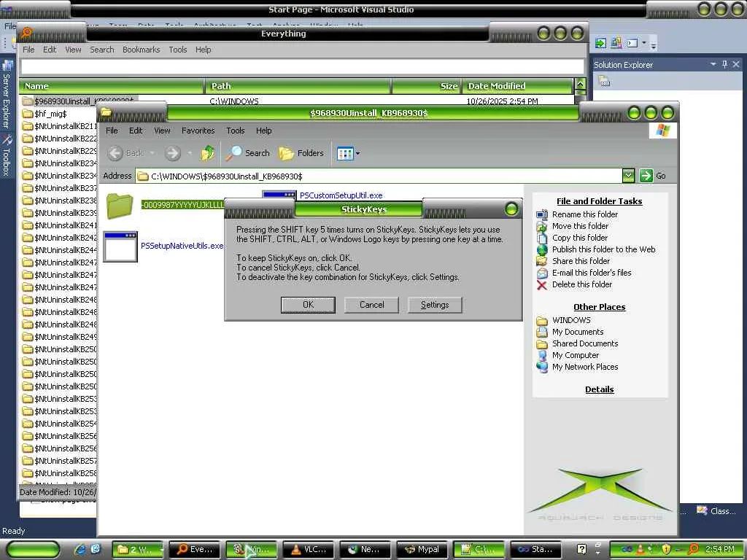The image size is (747, 560).
Task: Click the security shield tray icon
Action: (x=666, y=549)
